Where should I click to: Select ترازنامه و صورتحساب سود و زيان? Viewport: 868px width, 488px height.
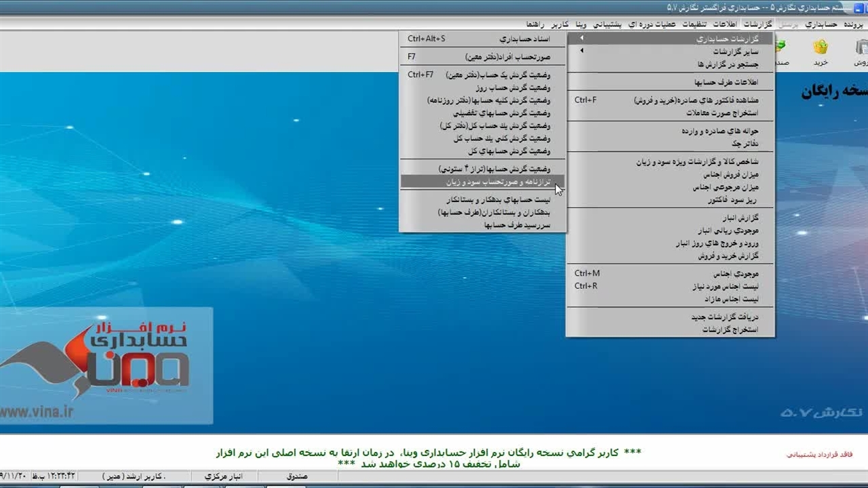click(x=498, y=182)
